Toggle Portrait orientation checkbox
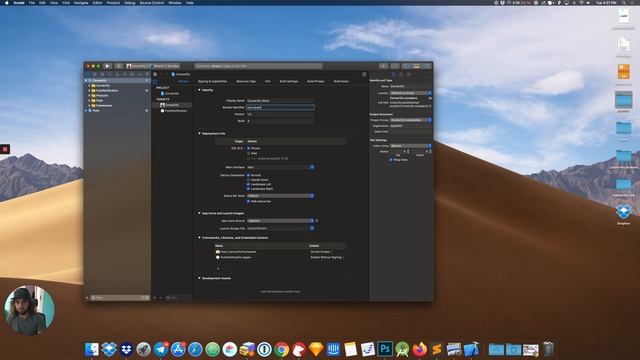 (248, 175)
